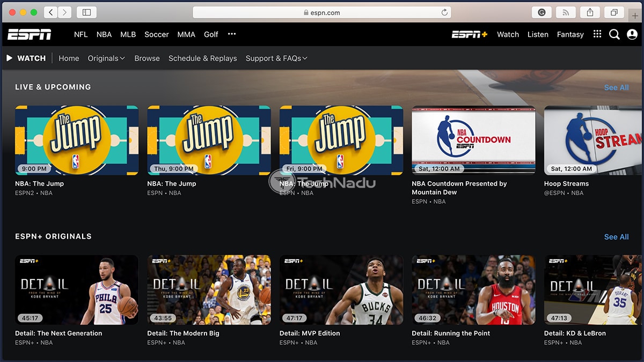Open the Detail: The Modern Big title
644x362 pixels.
183,333
